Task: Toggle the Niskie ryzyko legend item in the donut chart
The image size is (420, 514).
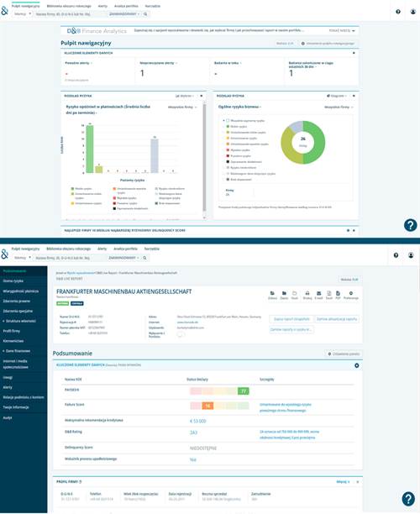Action: pos(237,127)
